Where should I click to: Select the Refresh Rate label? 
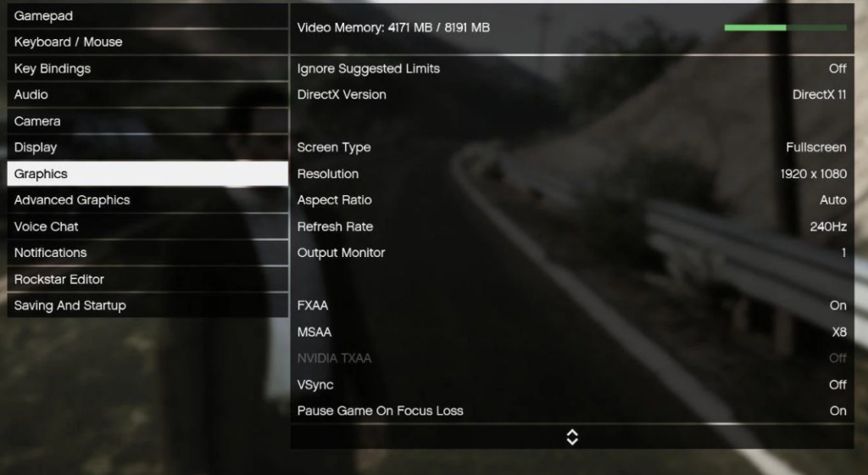[x=335, y=226]
